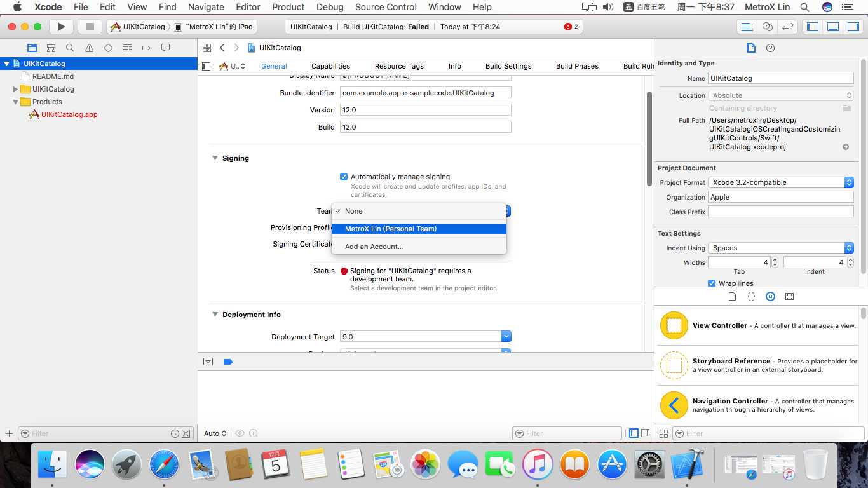The image size is (868, 488).
Task: Open the Source Control navigator
Action: tap(51, 48)
